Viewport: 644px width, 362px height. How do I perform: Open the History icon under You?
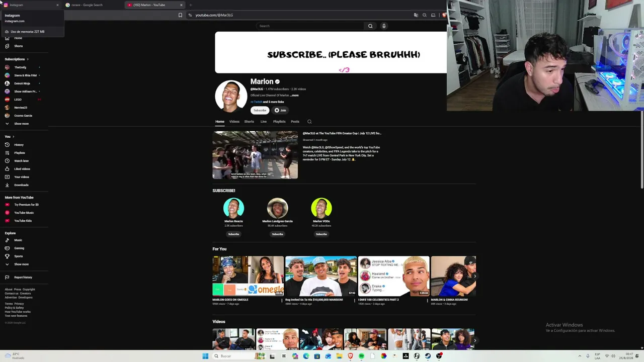coord(7,145)
